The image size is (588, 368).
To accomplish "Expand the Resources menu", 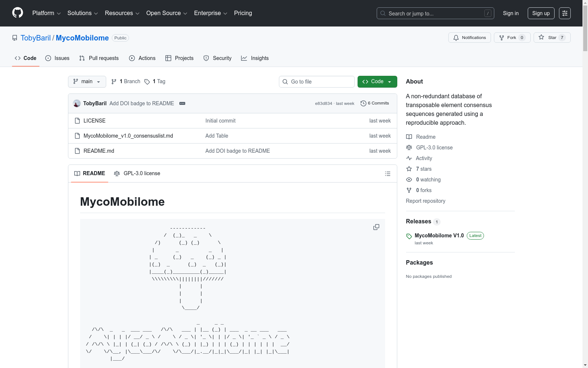I will coord(122,13).
